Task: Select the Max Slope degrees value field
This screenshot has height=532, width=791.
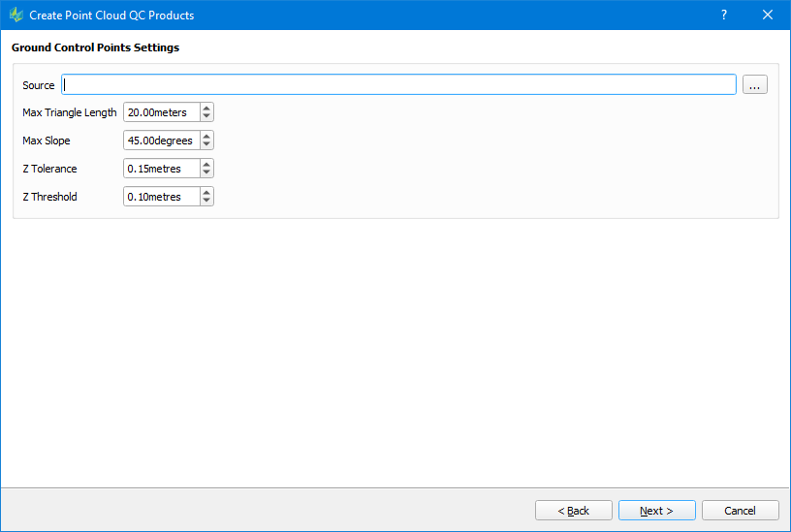Action: tap(161, 141)
